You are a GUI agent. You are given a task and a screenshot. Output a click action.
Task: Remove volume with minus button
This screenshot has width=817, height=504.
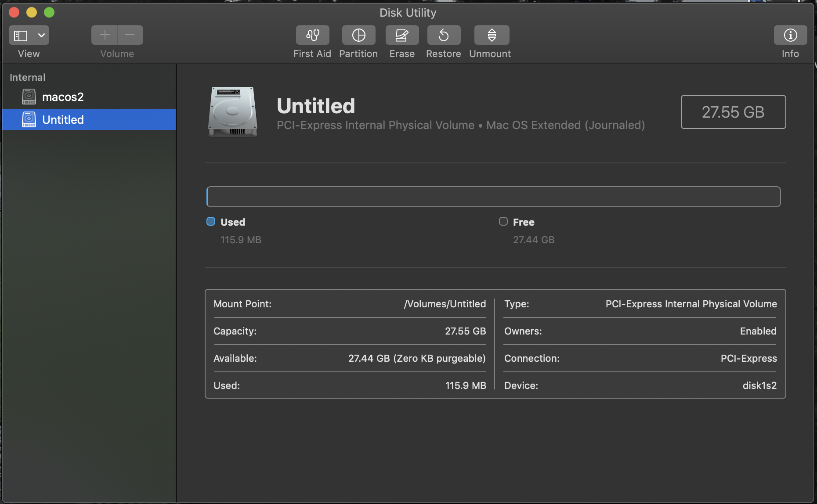coord(130,35)
